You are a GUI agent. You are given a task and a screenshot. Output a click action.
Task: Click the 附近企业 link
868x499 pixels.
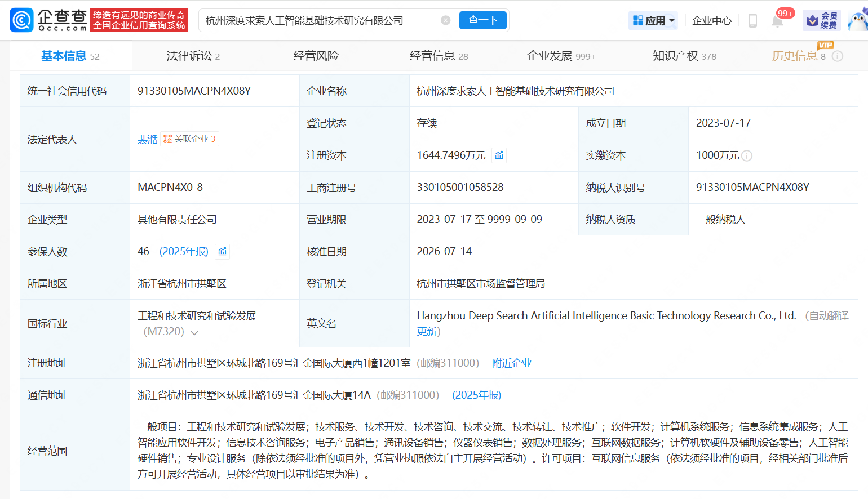pos(512,363)
